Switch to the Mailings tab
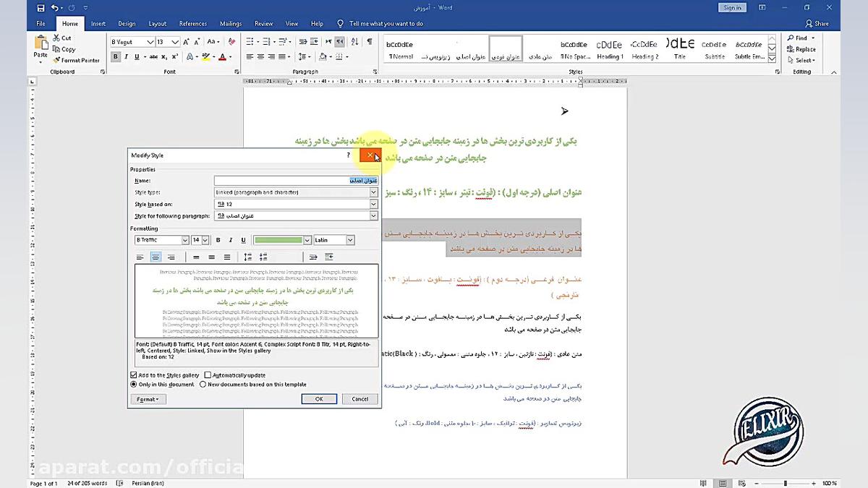Viewport: 868px width, 488px height. [231, 23]
